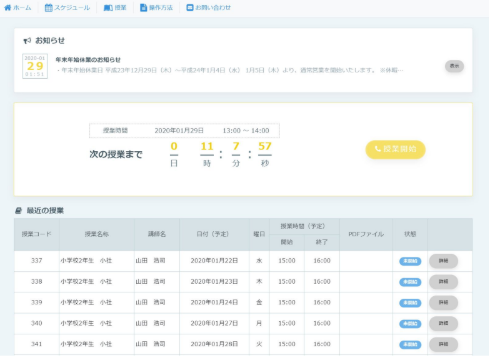The height and width of the screenshot is (360, 489).
Task: Click the date cell 2020年01月28日
Action: pos(214,344)
